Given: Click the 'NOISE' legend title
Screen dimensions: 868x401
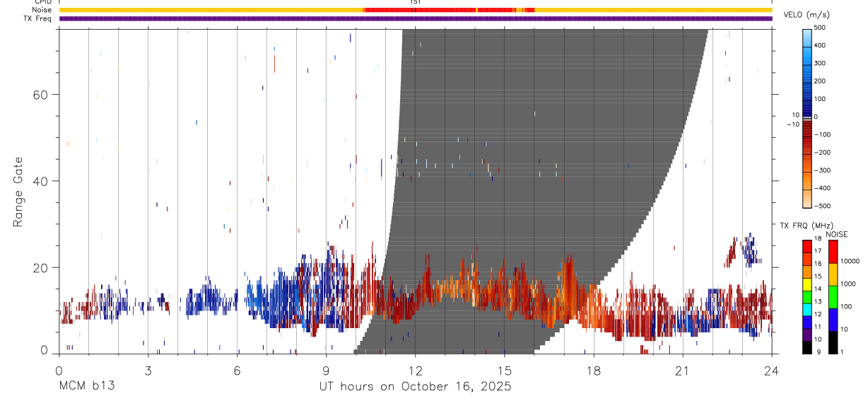Looking at the screenshot, I should point(836,234).
